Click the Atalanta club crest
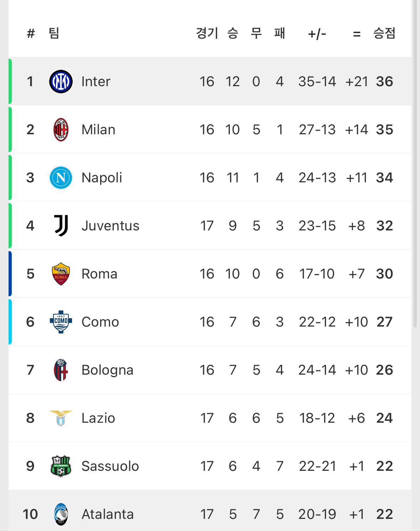Image resolution: width=420 pixels, height=531 pixels. pyautogui.click(x=61, y=514)
